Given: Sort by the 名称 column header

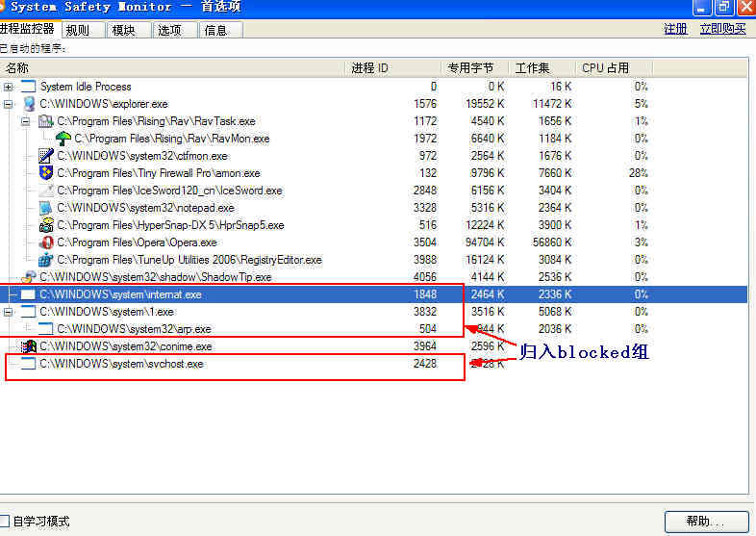Looking at the screenshot, I should (x=172, y=68).
